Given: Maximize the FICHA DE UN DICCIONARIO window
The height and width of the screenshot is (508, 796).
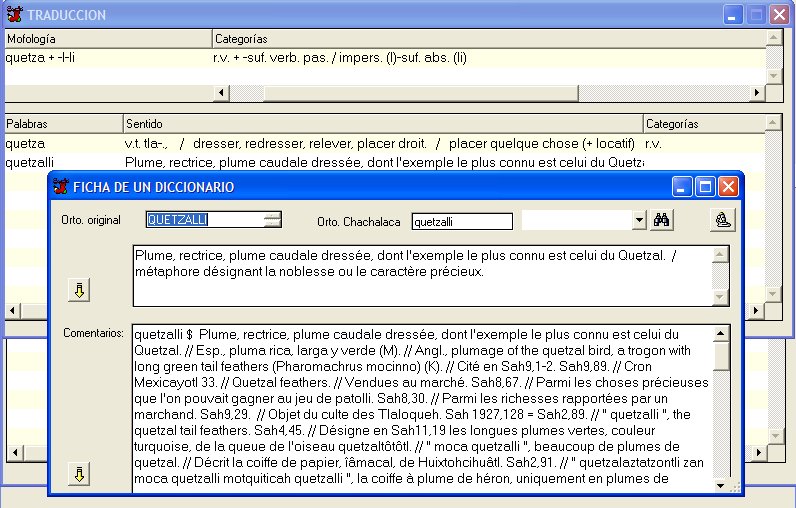Looking at the screenshot, I should click(x=705, y=187).
